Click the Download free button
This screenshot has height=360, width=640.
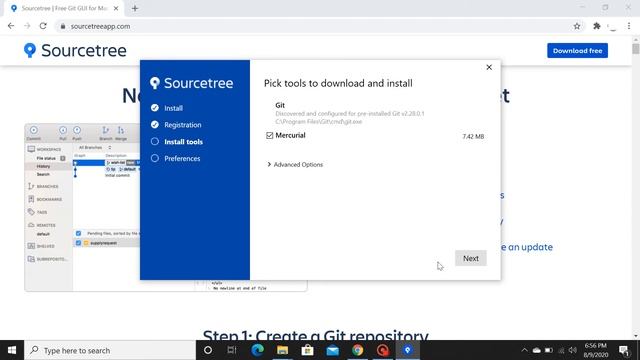(577, 51)
